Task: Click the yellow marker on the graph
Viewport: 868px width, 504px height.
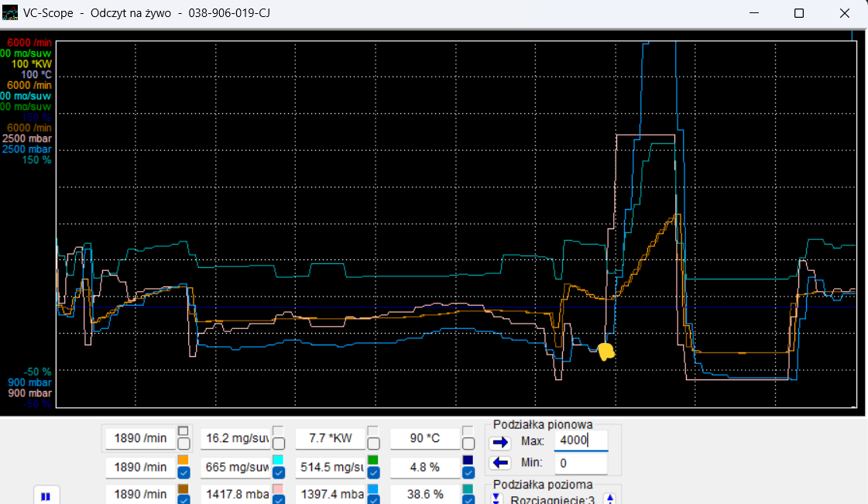Action: (x=606, y=351)
